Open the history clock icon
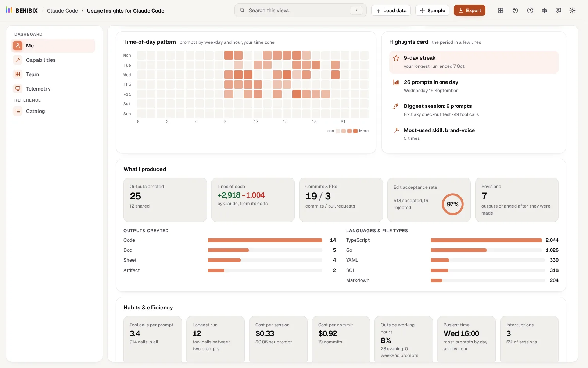 [x=515, y=11]
